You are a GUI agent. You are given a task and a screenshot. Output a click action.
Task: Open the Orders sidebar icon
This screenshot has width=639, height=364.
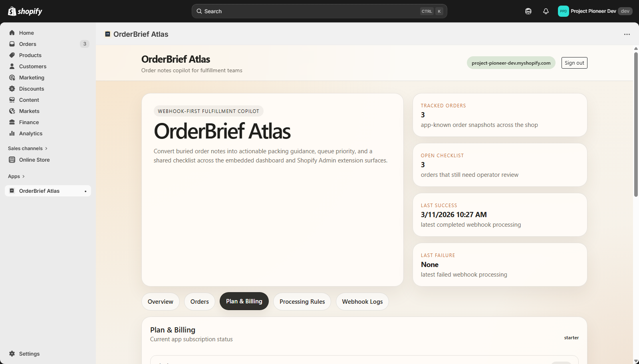pos(12,44)
